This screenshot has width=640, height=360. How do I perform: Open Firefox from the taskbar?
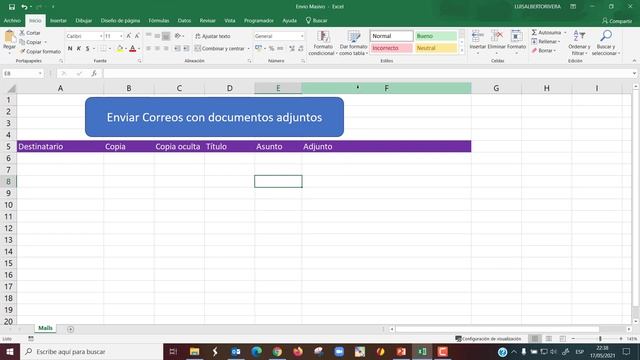[298, 351]
